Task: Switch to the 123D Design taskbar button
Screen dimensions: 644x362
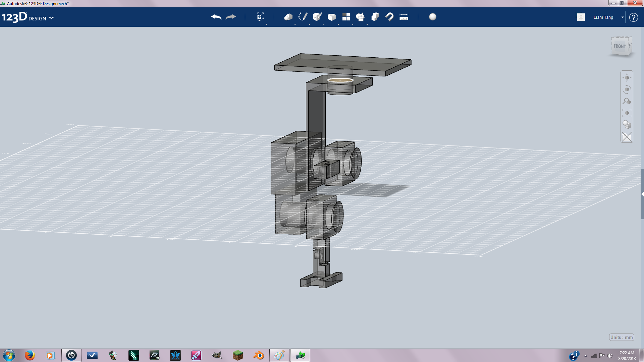Action: [x=300, y=355]
